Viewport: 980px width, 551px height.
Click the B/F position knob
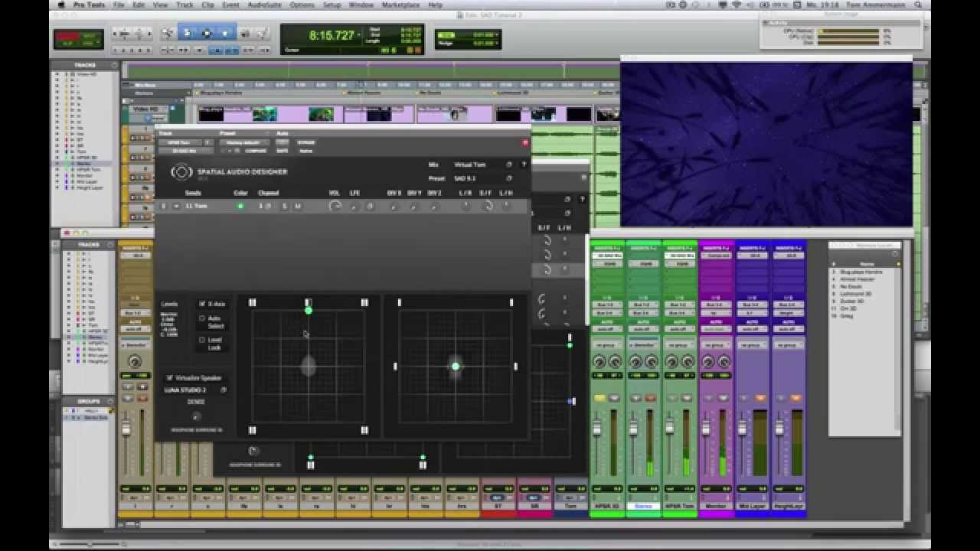tap(486, 206)
